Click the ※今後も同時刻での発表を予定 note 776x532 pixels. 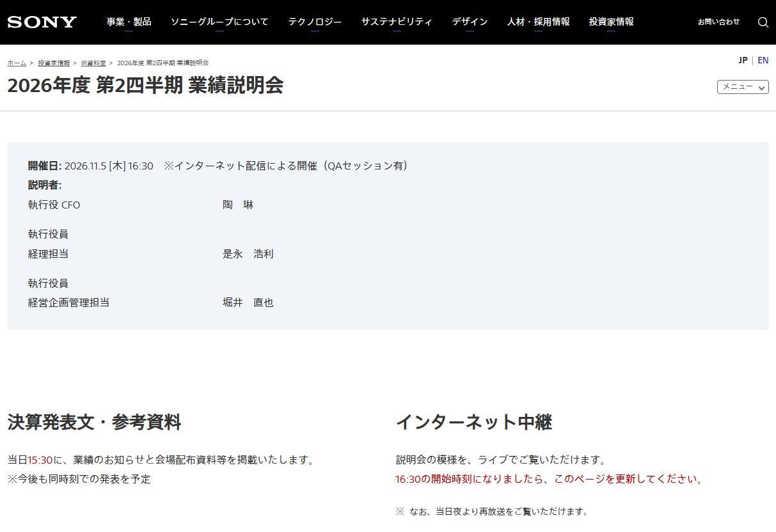point(79,479)
